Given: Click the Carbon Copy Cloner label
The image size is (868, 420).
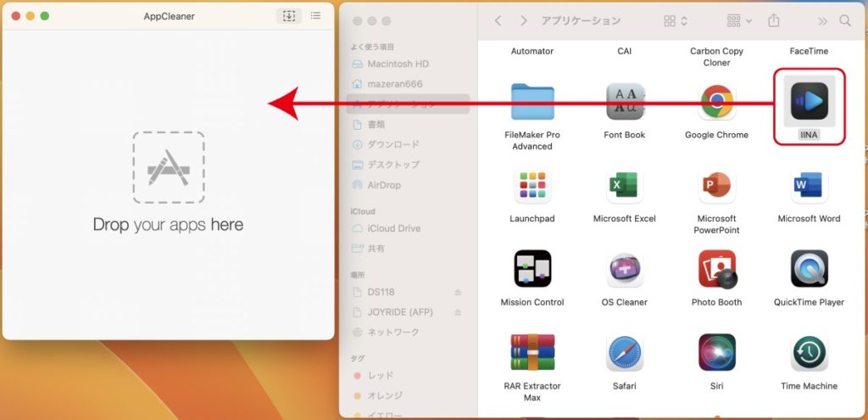Looking at the screenshot, I should click(717, 57).
